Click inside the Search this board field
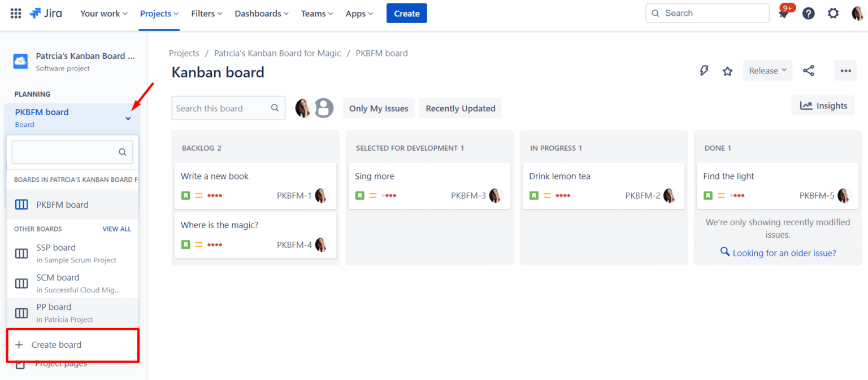 click(x=223, y=108)
